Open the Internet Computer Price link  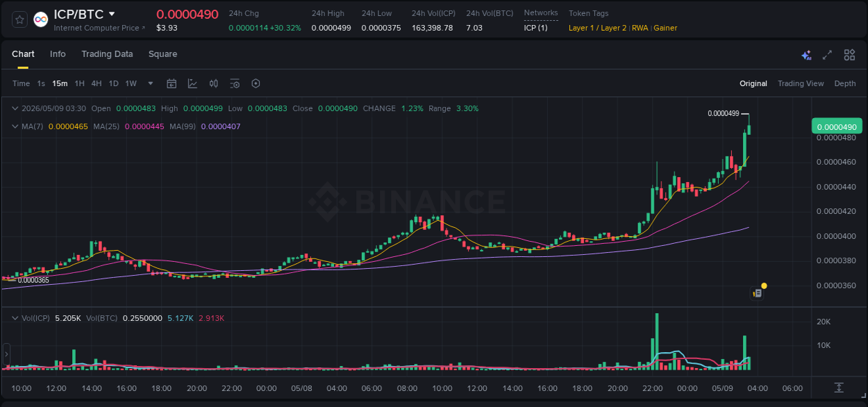[100, 28]
